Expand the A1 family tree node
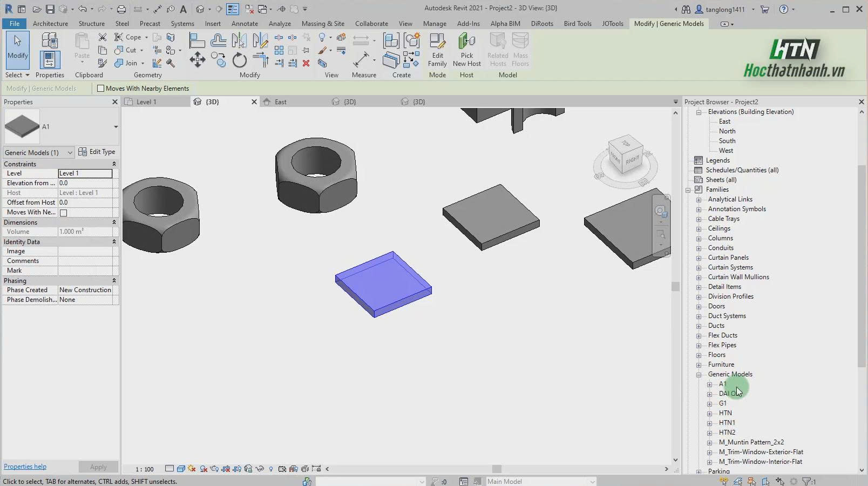The height and width of the screenshot is (486, 868). 709,384
